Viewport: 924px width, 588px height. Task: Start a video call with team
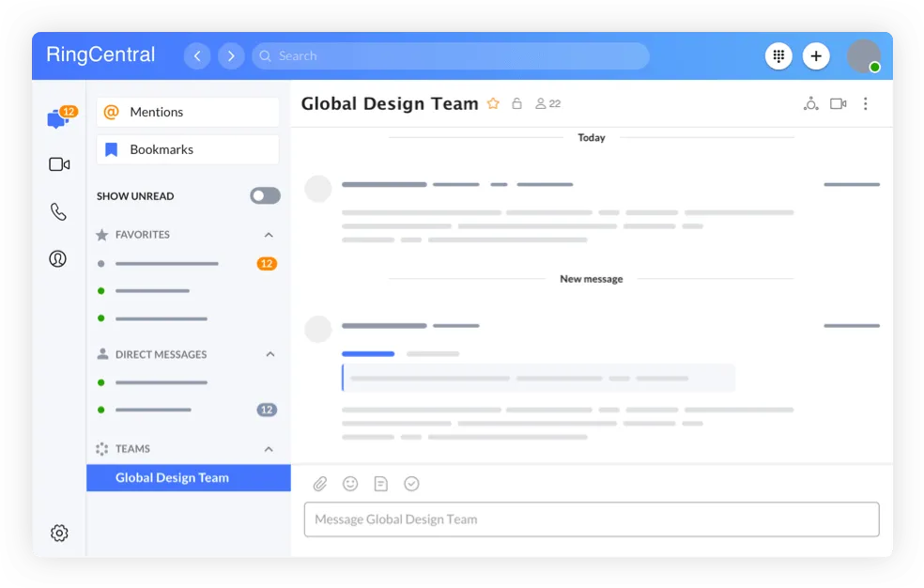(838, 104)
